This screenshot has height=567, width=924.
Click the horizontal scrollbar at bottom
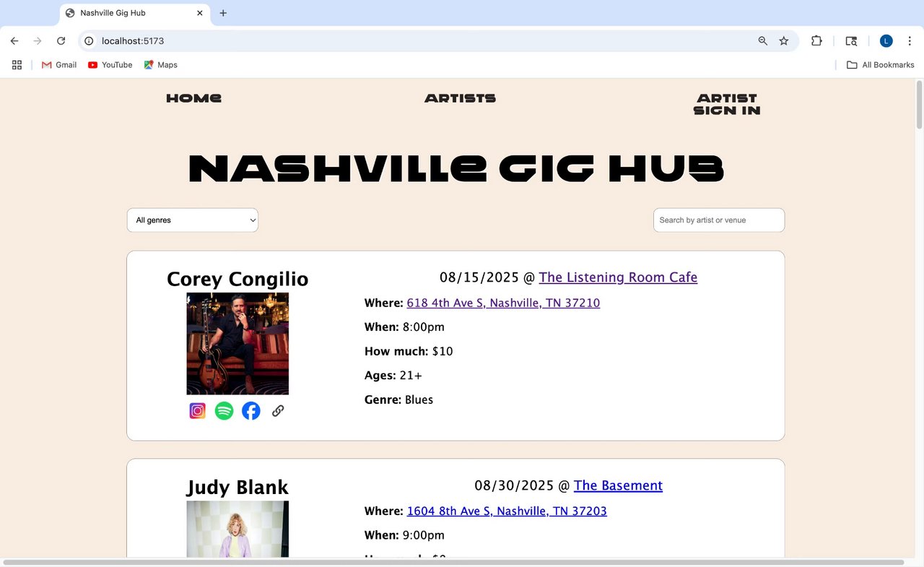point(453,562)
